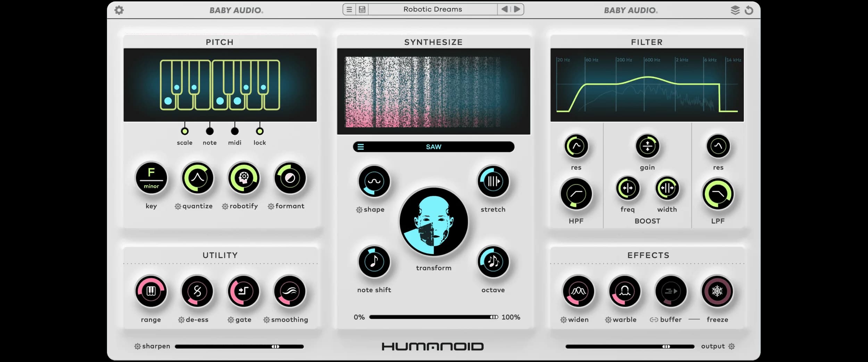Enable the scale toggle under the keyboard
Viewport: 868px width, 362px height.
tap(184, 131)
